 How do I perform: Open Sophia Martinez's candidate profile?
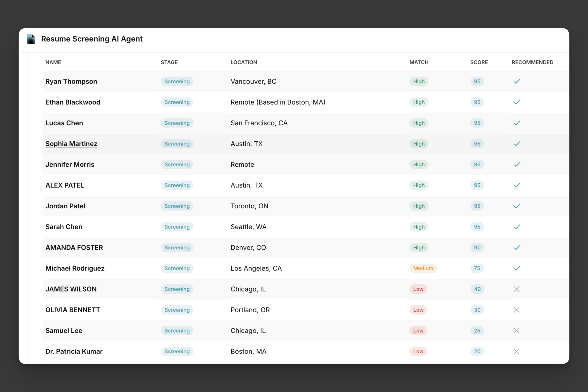[71, 143]
